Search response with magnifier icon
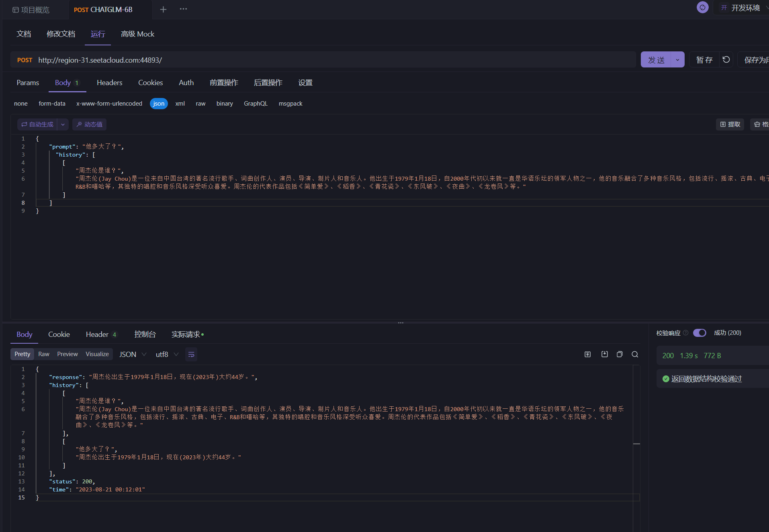Image resolution: width=769 pixels, height=532 pixels. coord(635,354)
